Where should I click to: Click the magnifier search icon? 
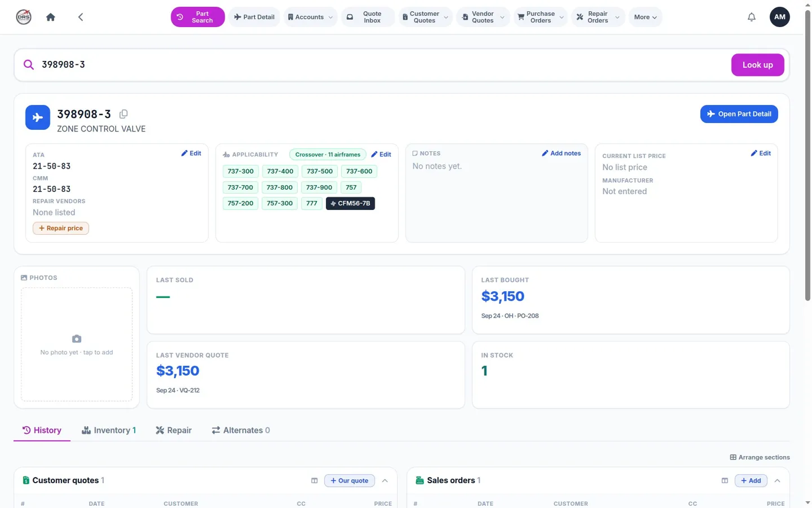(29, 65)
